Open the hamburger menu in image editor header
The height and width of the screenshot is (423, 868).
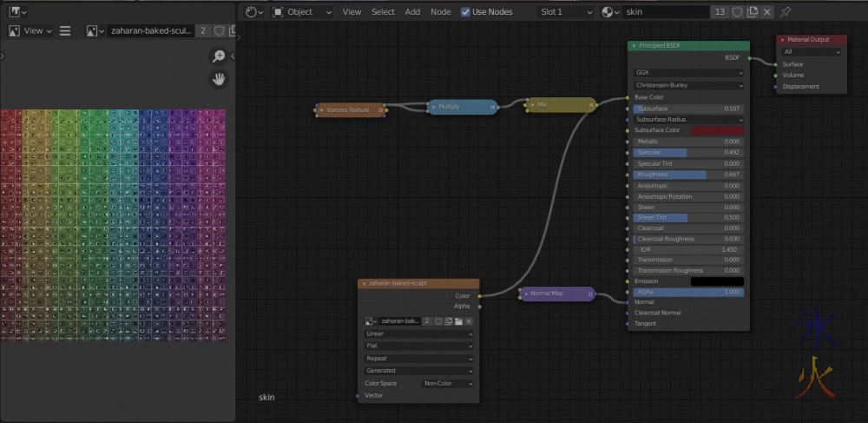[x=65, y=30]
